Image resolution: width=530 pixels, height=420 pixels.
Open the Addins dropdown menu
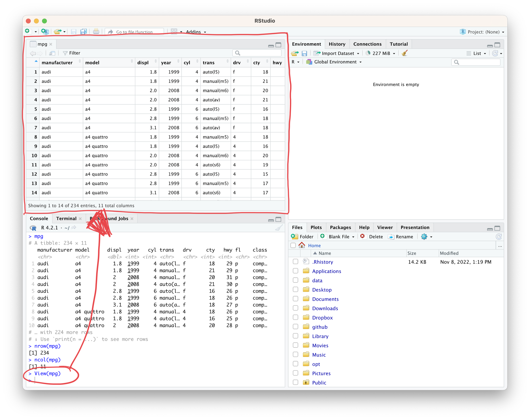pos(196,32)
